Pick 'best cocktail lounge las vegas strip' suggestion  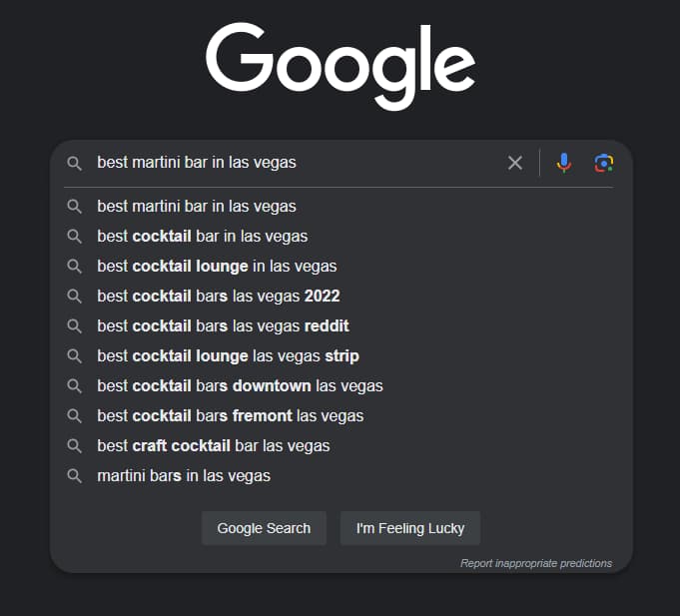pyautogui.click(x=228, y=356)
